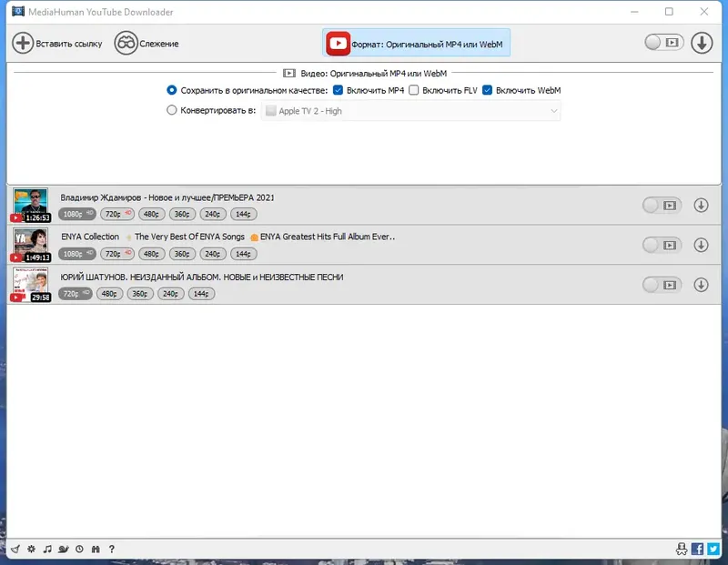Choose 144p for ЮРИЙ ШАТУНОВ video

click(201, 294)
